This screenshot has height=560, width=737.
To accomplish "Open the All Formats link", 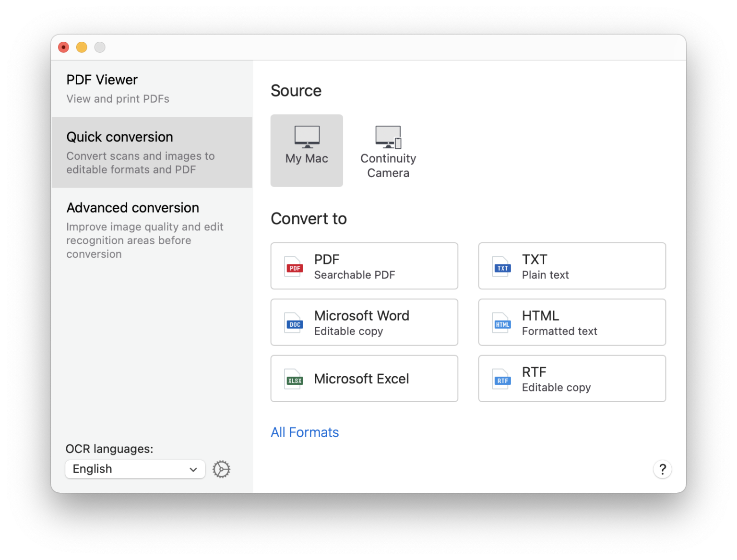I will [x=305, y=432].
